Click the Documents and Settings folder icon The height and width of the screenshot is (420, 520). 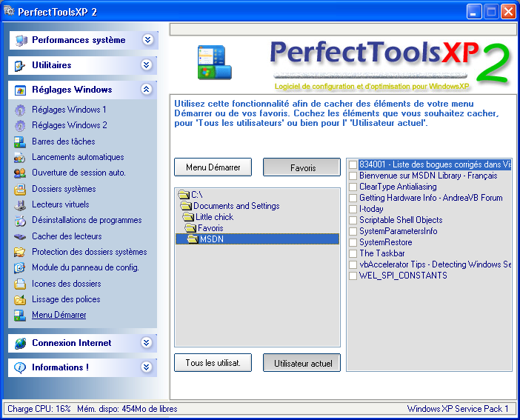pyautogui.click(x=186, y=206)
